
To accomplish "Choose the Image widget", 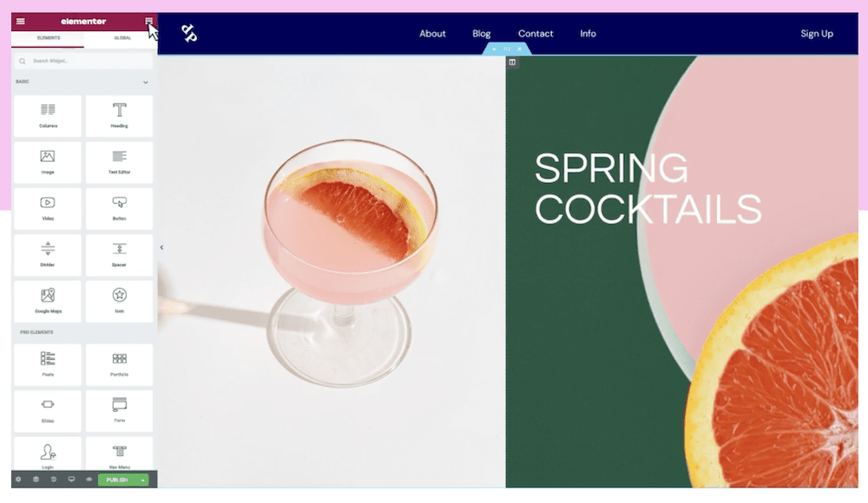I will click(48, 163).
